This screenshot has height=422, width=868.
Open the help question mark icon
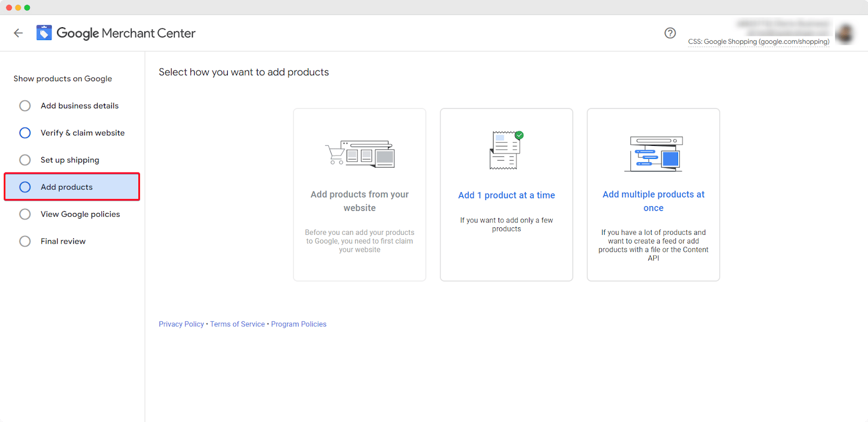coord(670,33)
